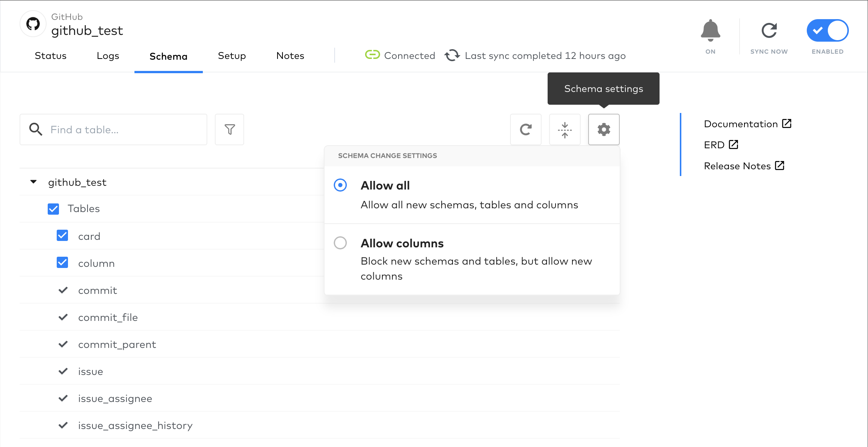868x447 pixels.
Task: Click the filter icon next to search
Action: tap(229, 129)
